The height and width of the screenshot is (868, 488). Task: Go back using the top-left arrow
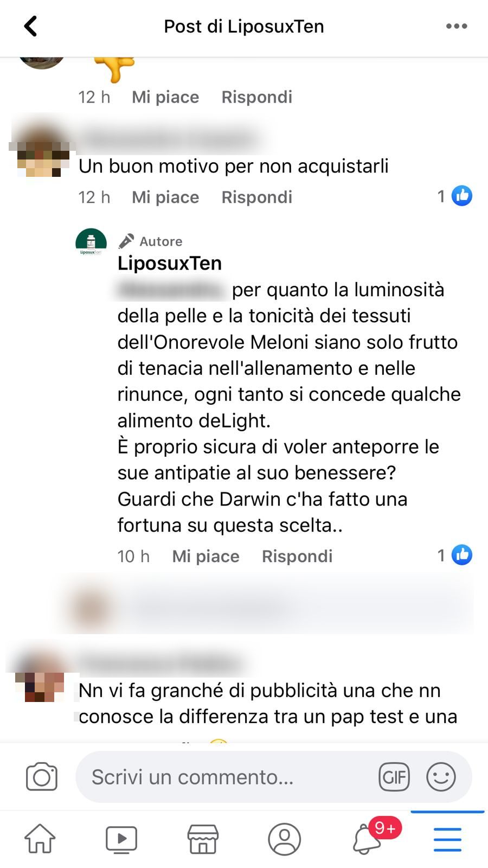[x=31, y=26]
